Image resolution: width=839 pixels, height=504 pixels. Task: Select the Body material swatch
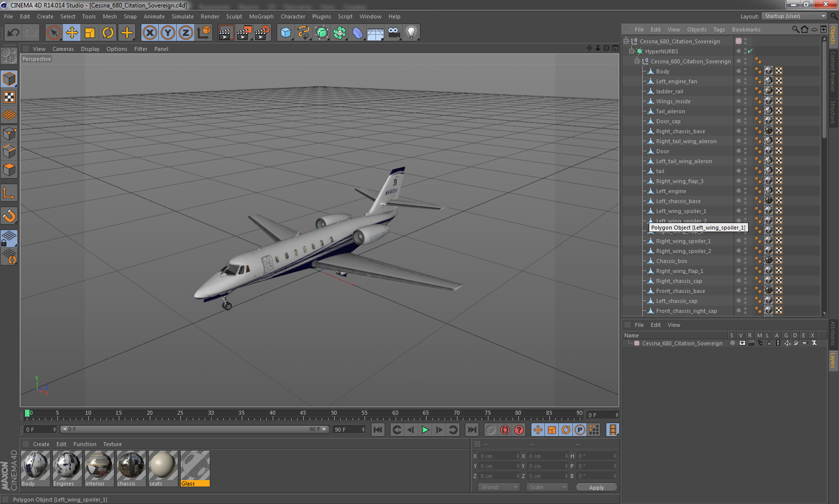(35, 469)
